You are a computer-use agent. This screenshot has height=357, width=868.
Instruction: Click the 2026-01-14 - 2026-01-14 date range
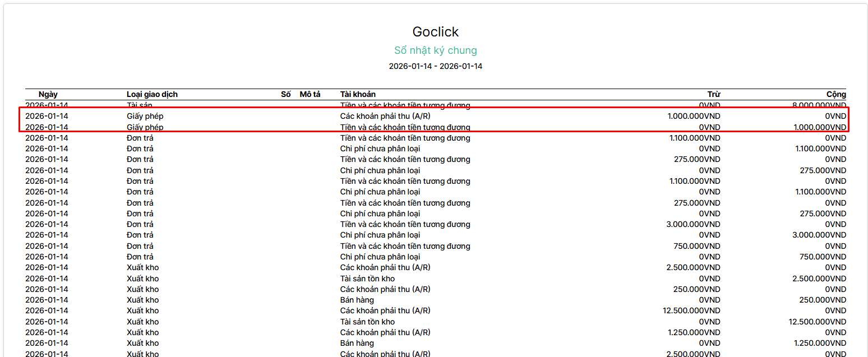click(435, 66)
